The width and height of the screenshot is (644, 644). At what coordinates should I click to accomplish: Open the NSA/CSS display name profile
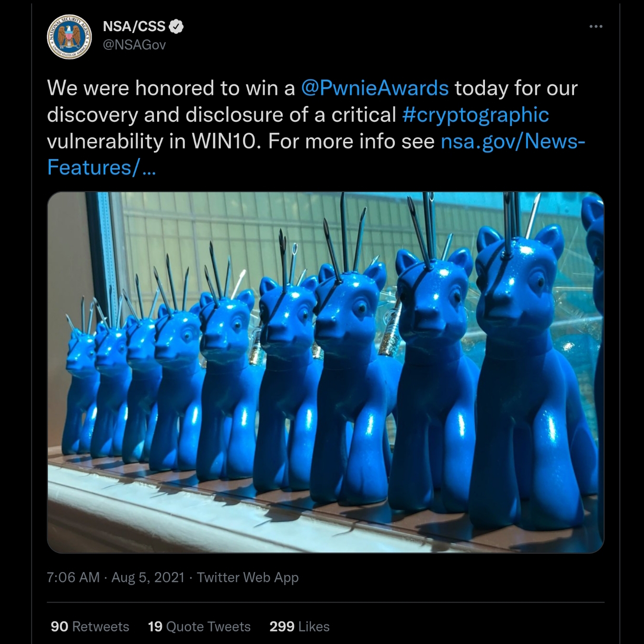135,26
